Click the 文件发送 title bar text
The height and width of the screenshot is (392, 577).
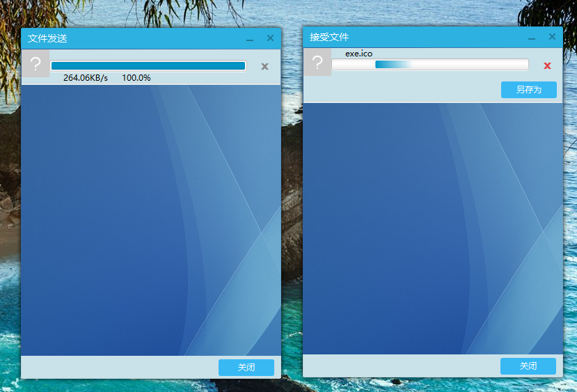(x=47, y=38)
